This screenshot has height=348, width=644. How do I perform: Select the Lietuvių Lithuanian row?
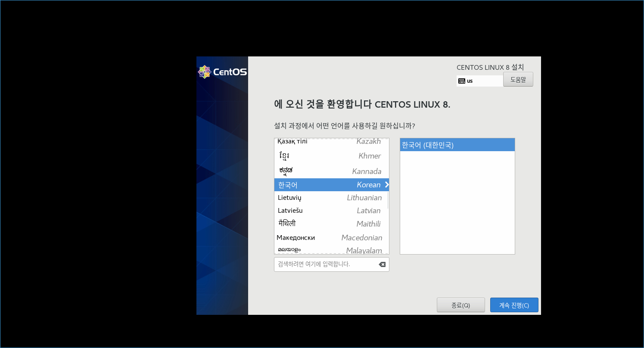click(x=332, y=198)
